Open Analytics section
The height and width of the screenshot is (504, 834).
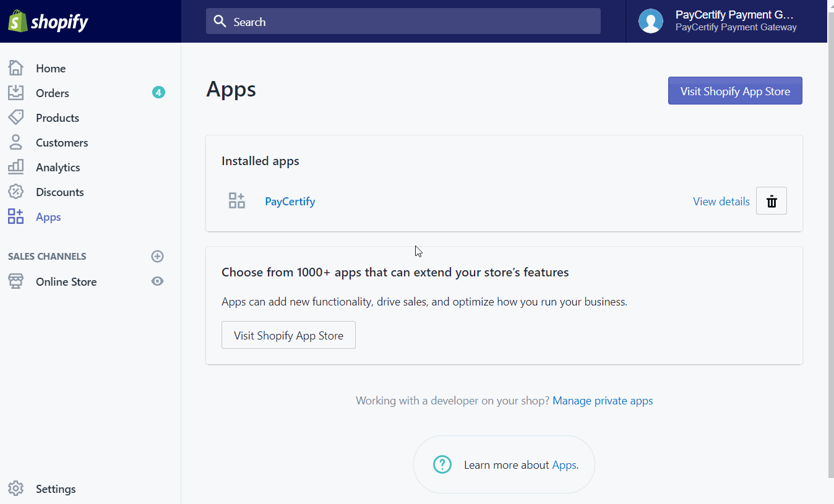(58, 167)
